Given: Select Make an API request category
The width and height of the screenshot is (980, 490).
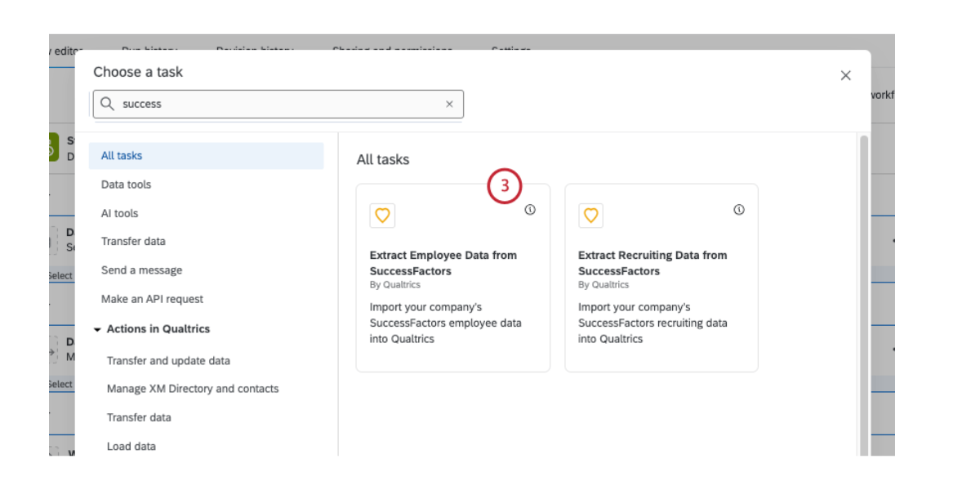Looking at the screenshot, I should pyautogui.click(x=153, y=299).
